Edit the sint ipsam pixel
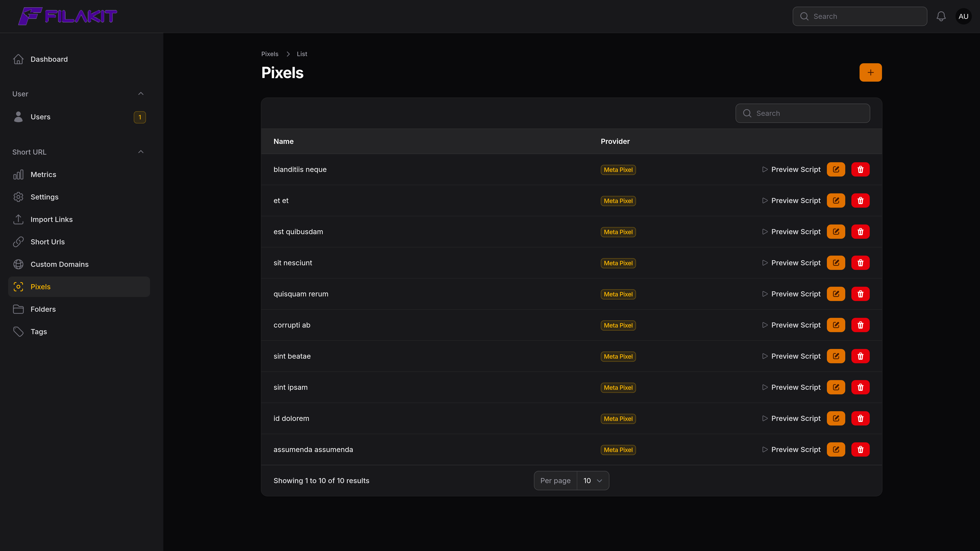This screenshot has width=980, height=551. (x=836, y=387)
